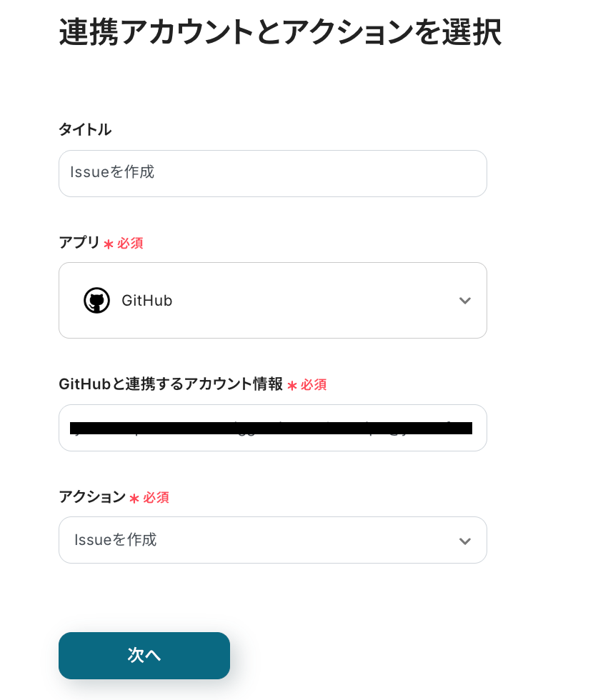
Task: Click the 連携アカウントとアクションを選択 heading
Action: coord(280,32)
